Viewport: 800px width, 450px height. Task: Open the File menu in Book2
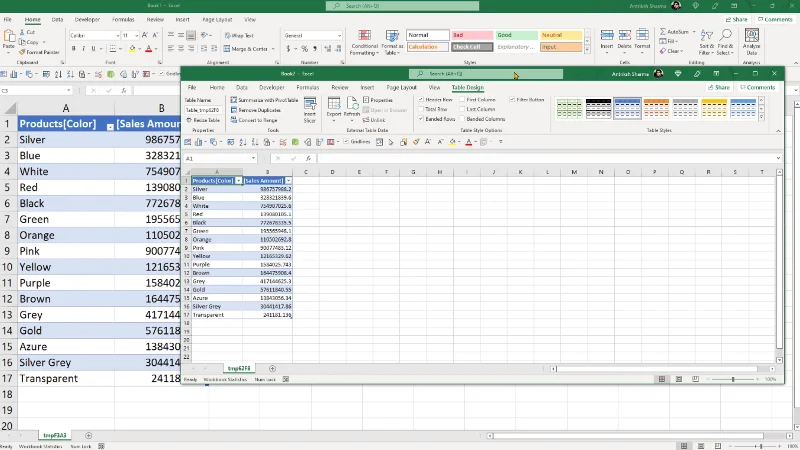[192, 88]
